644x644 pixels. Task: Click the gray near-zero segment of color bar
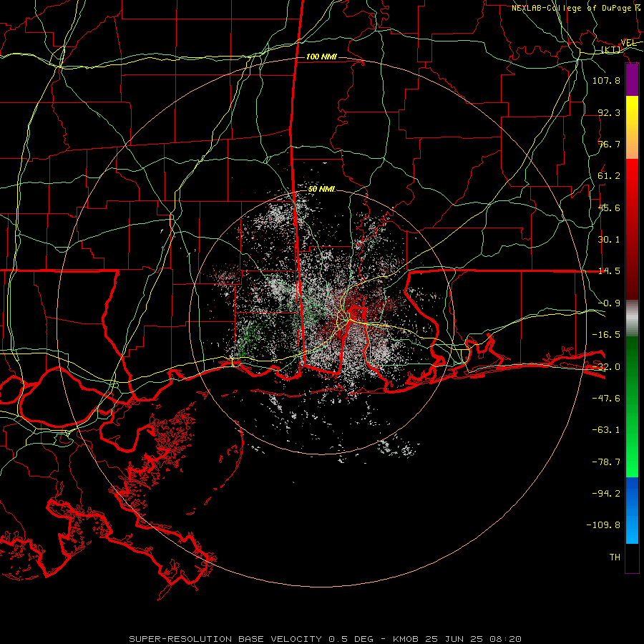click(632, 318)
